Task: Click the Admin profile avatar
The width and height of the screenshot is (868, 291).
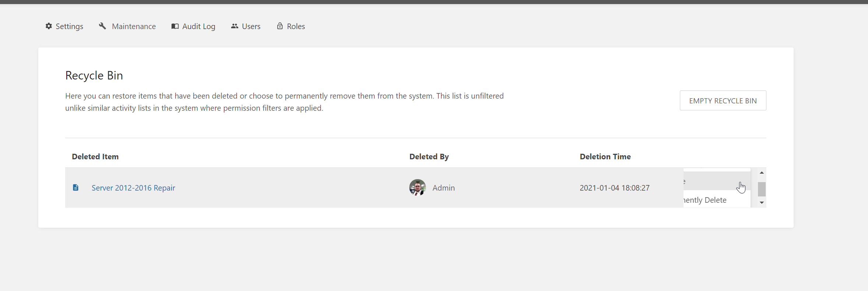Action: [x=417, y=187]
